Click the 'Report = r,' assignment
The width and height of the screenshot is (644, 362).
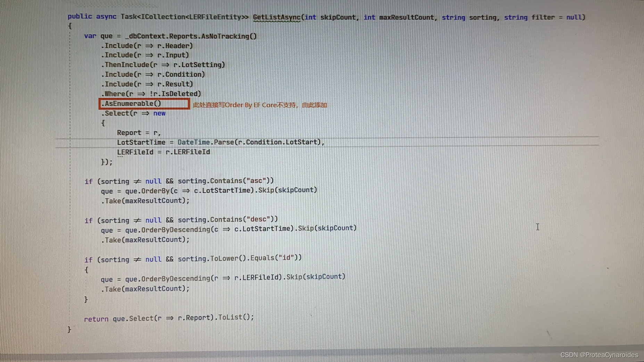(139, 133)
